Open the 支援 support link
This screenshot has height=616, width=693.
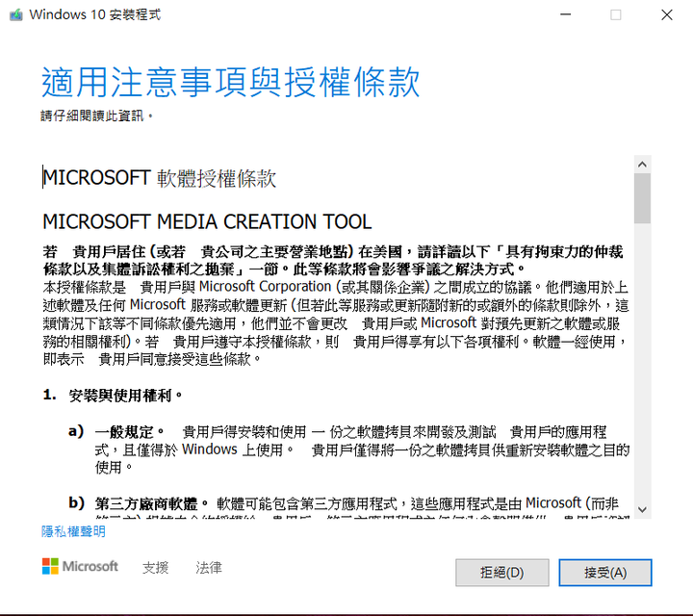[155, 567]
